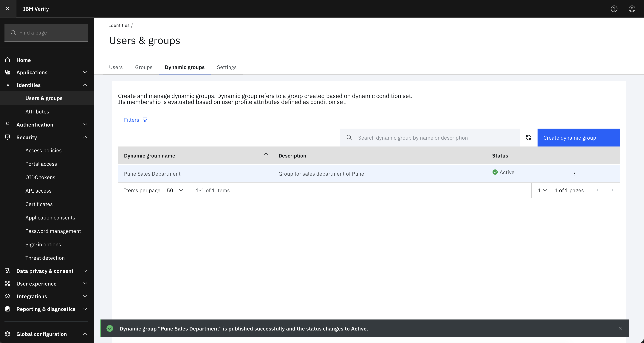Click the Global configuration gear icon

[x=7, y=334]
